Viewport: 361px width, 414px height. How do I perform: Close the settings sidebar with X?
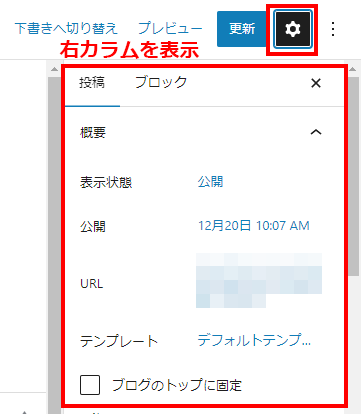point(316,83)
